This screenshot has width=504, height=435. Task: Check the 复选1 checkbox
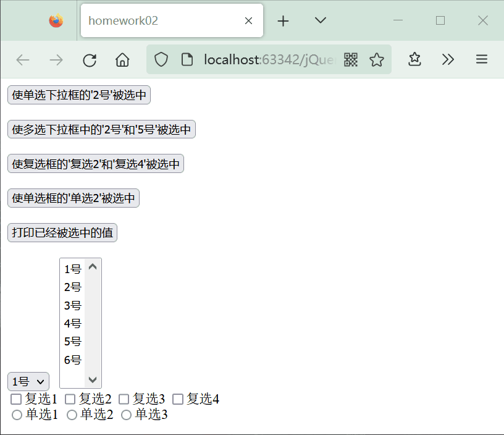[x=16, y=399]
